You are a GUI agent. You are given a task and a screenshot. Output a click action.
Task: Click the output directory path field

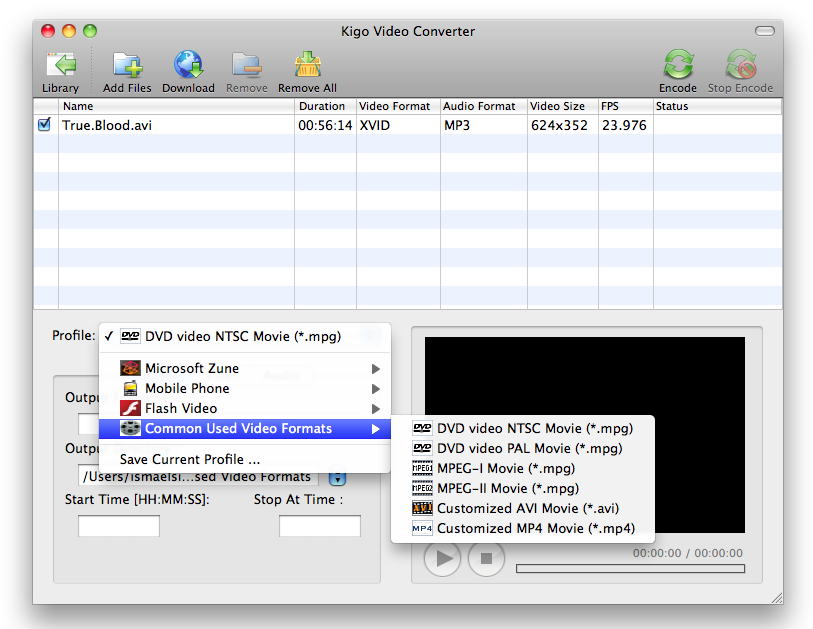pyautogui.click(x=198, y=477)
